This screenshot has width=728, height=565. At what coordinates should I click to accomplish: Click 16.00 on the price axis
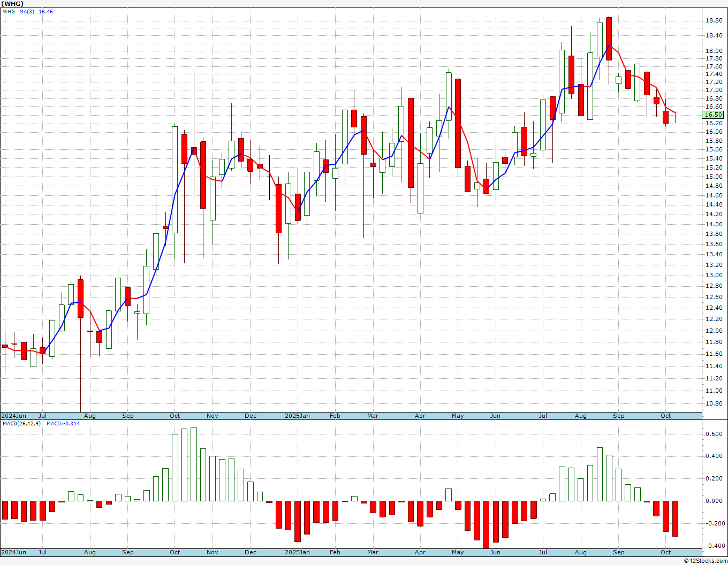click(714, 132)
